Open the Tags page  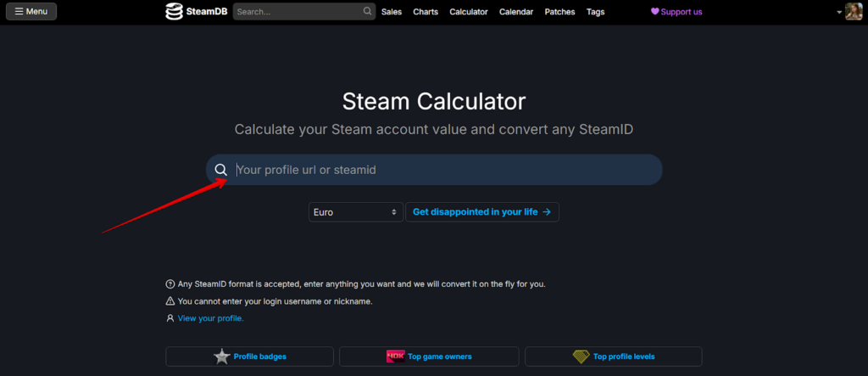coord(596,12)
